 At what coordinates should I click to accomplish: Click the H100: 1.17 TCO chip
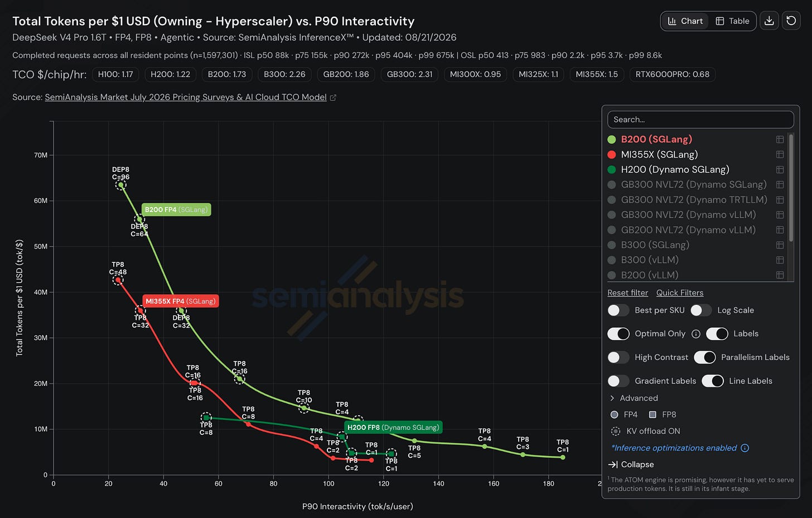(x=115, y=74)
